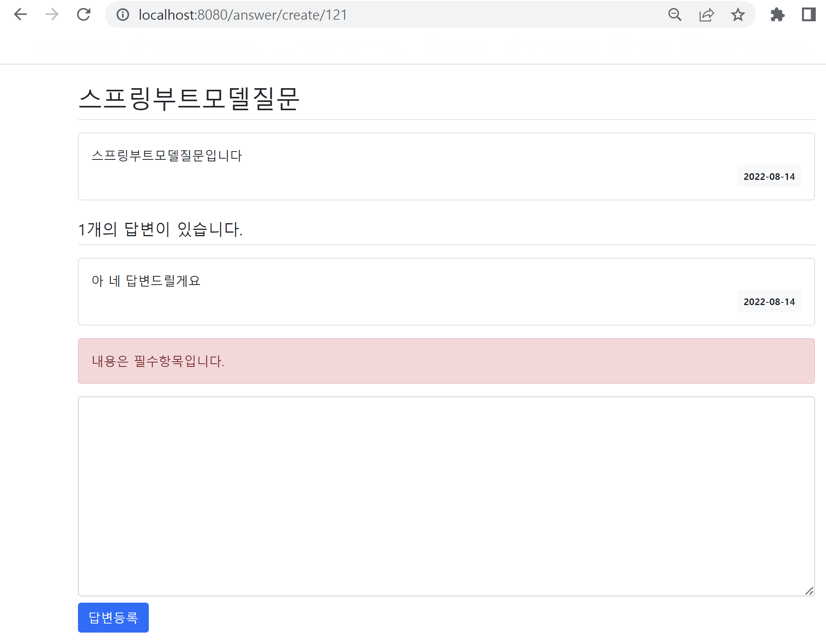The width and height of the screenshot is (826, 644).
Task: Click the answer's 2022-08-14 date badge
Action: click(x=769, y=302)
